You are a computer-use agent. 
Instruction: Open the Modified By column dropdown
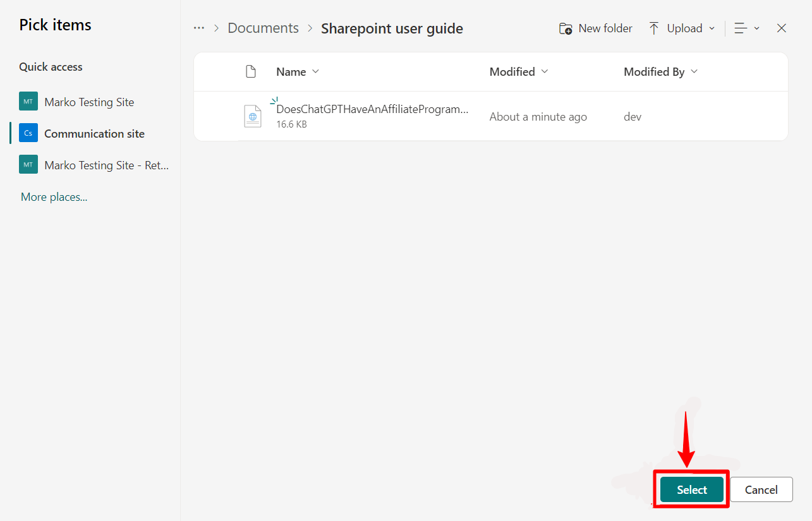[x=694, y=71]
